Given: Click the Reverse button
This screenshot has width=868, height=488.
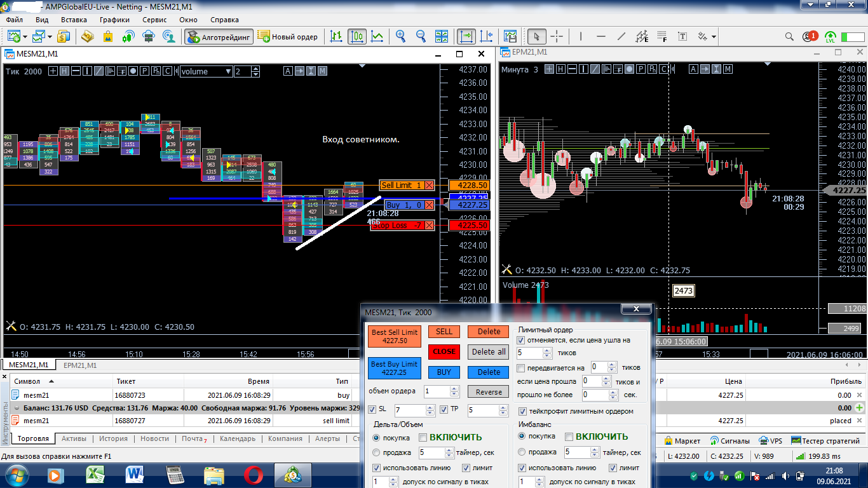Looking at the screenshot, I should click(x=489, y=392).
